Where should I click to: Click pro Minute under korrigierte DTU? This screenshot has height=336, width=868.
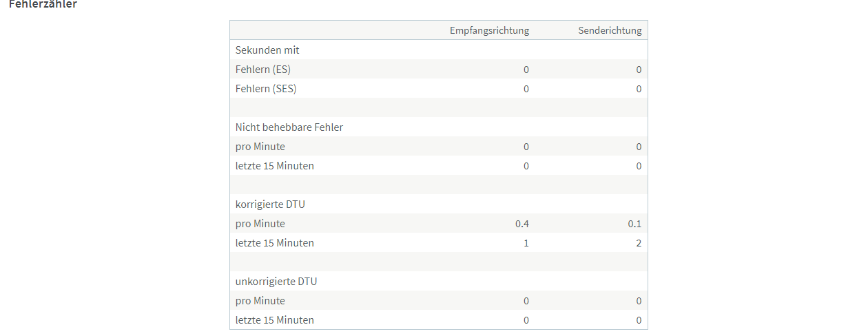pos(260,224)
